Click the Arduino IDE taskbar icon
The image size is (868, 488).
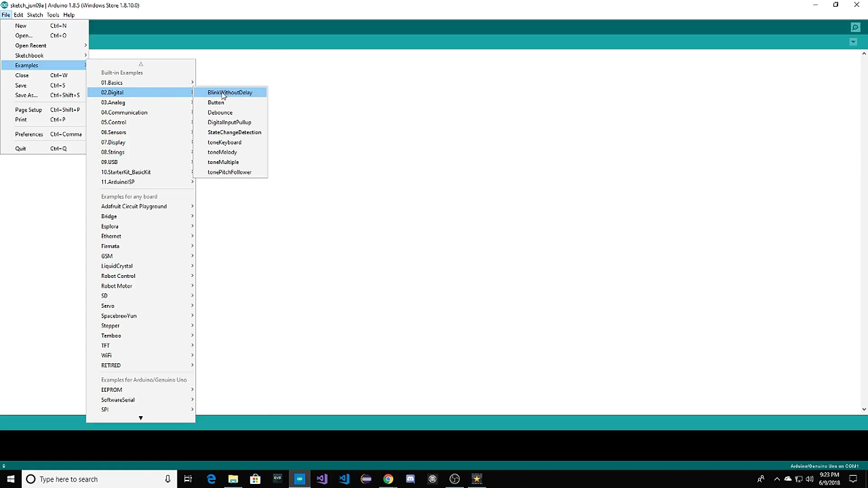300,479
